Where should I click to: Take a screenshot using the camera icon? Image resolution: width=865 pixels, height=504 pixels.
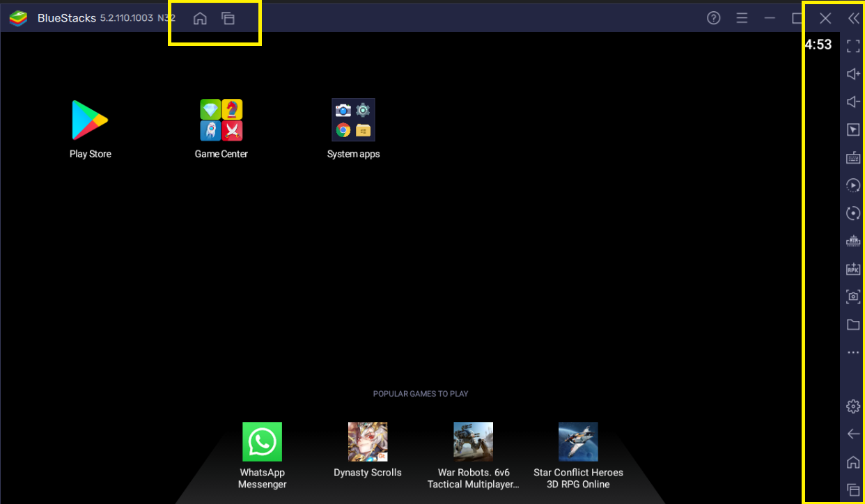852,297
